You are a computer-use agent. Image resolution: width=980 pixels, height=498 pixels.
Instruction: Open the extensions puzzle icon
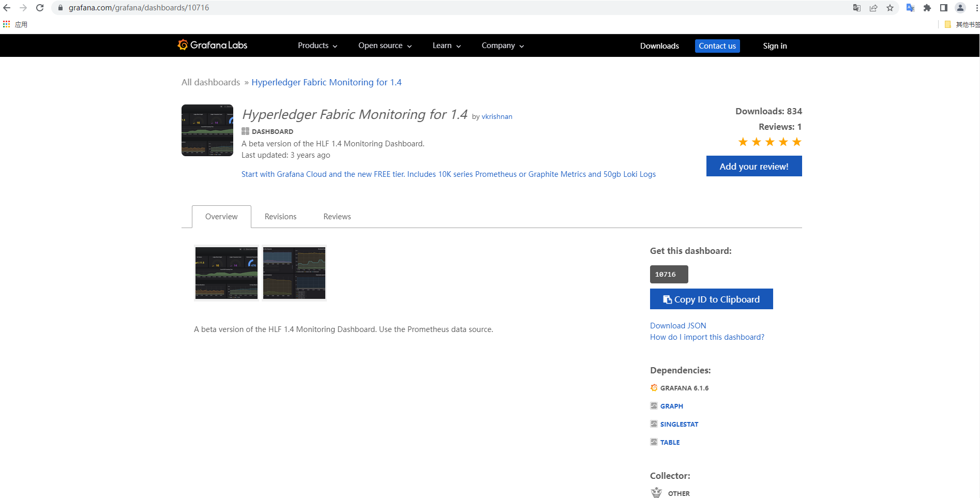click(927, 8)
